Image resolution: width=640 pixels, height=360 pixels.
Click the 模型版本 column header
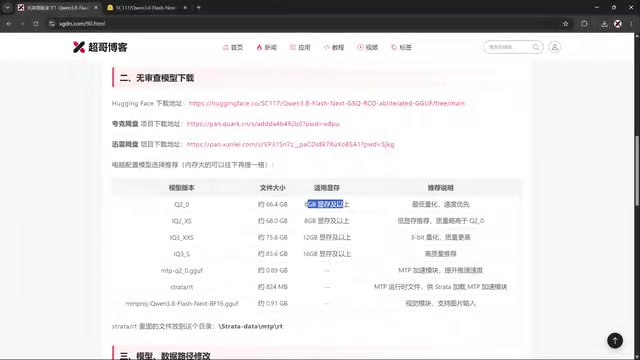pos(182,188)
